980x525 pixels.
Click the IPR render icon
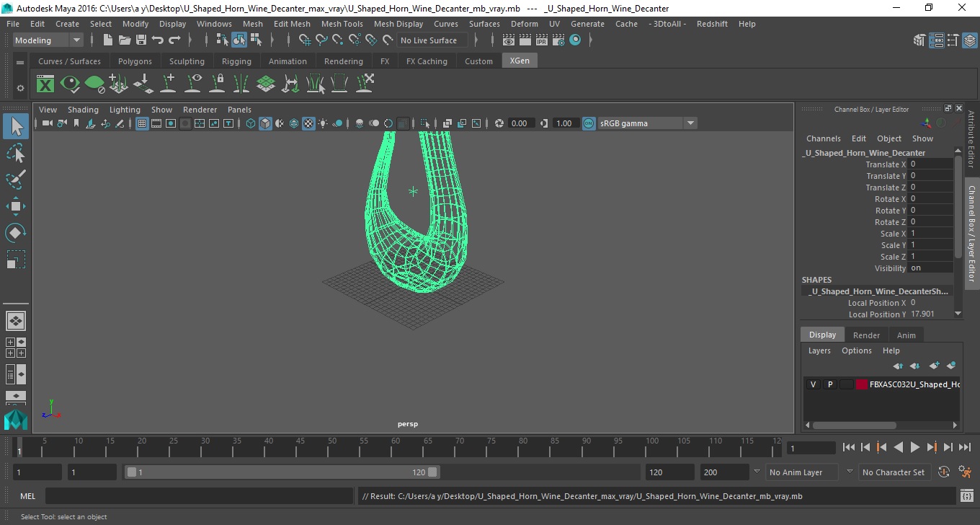542,40
